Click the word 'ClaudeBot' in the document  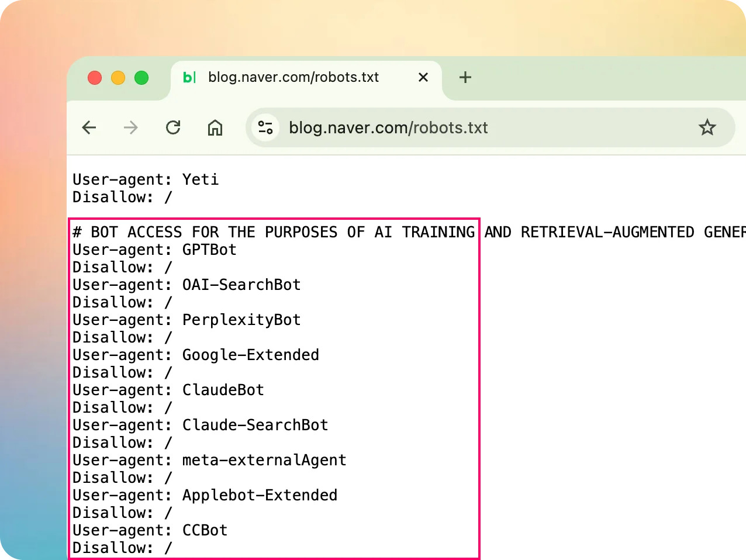[x=223, y=390]
